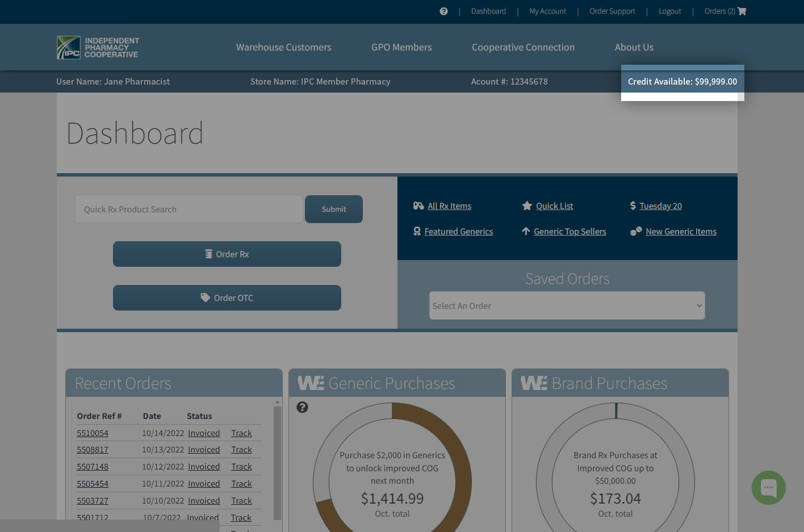The height and width of the screenshot is (532, 804).
Task: Click the Submit search button
Action: point(334,210)
